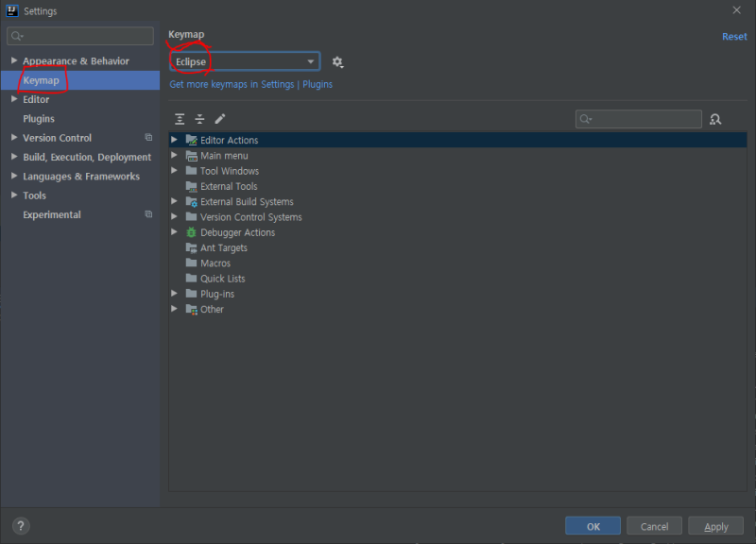Click the top settings search box

(79, 35)
